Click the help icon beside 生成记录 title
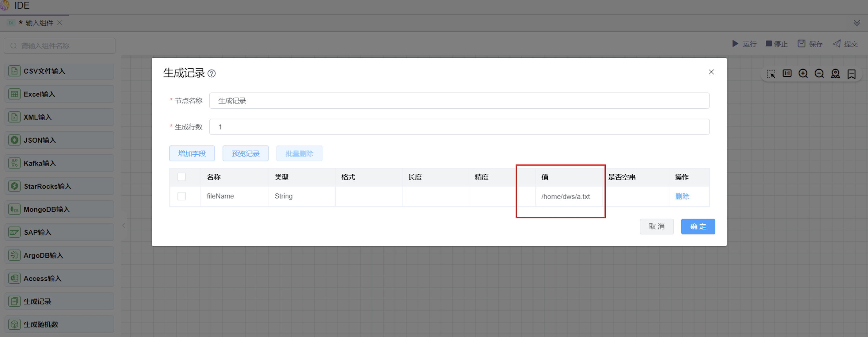868x337 pixels. point(211,73)
